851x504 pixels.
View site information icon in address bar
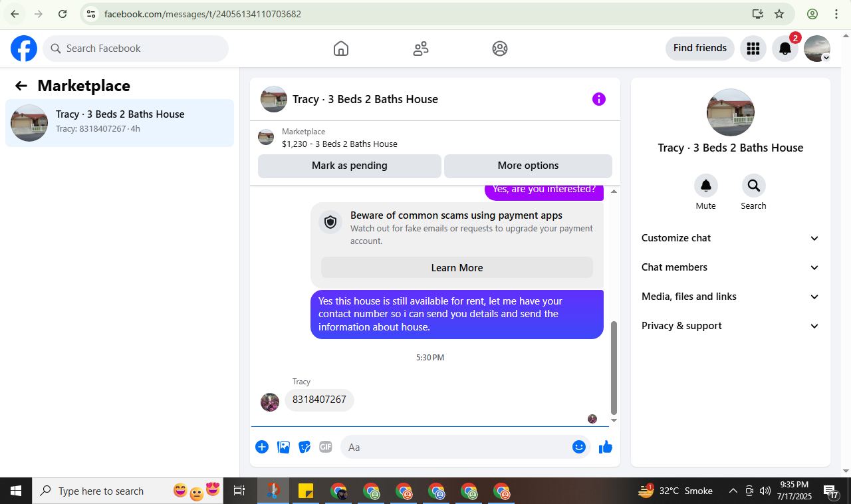pos(91,14)
